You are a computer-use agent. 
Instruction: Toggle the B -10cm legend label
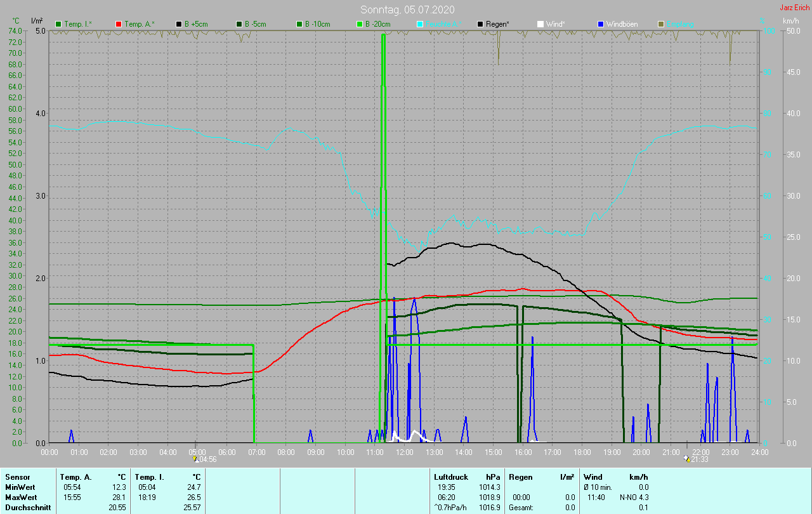coord(318,24)
